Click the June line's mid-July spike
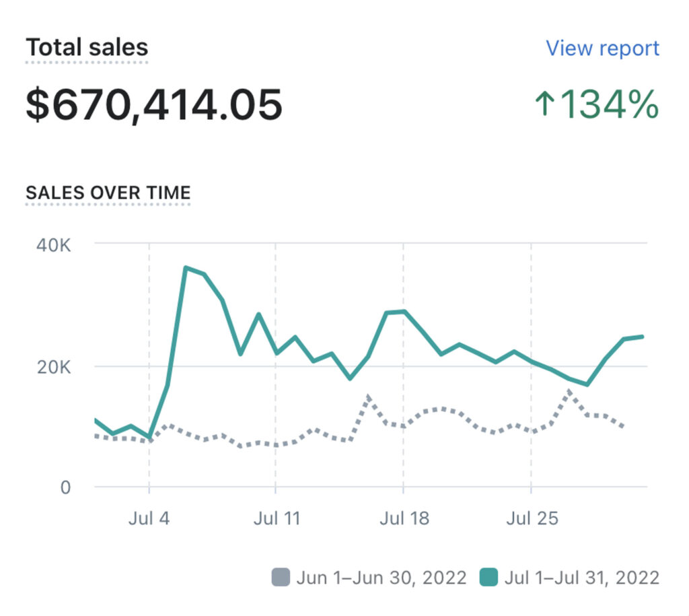 click(x=368, y=396)
